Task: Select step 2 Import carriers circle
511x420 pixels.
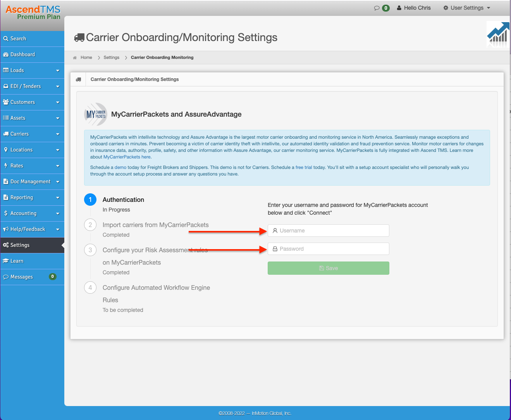Action: (x=90, y=225)
